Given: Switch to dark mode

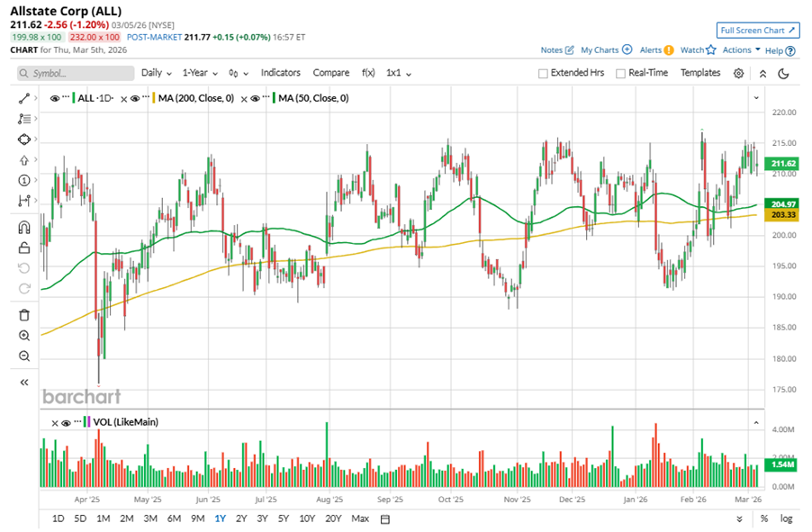Looking at the screenshot, I should click(x=783, y=74).
